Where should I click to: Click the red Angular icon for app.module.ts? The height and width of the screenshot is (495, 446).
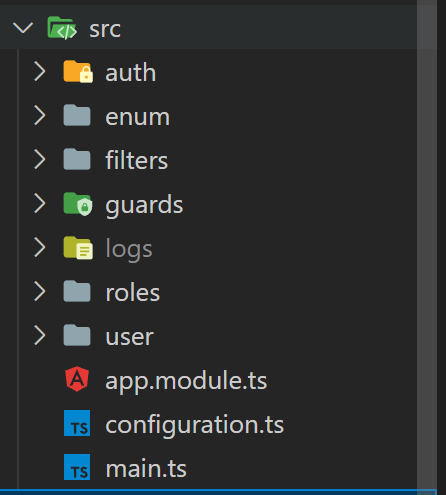[77, 379]
